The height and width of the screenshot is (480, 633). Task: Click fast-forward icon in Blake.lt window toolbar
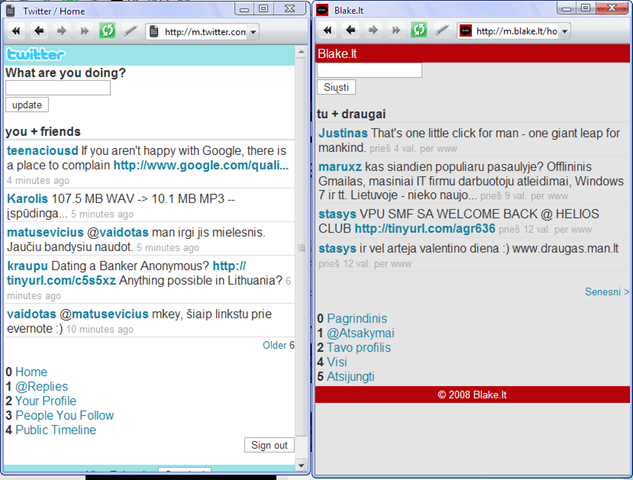click(396, 30)
